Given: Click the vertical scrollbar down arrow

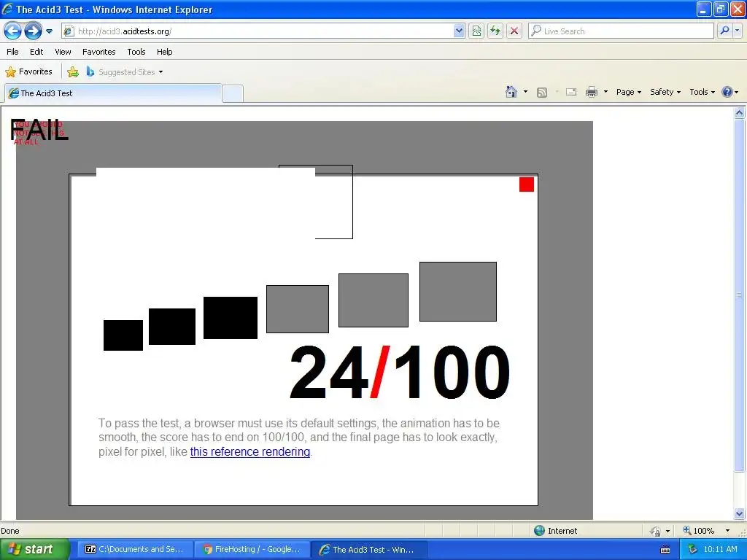Looking at the screenshot, I should pos(740,513).
